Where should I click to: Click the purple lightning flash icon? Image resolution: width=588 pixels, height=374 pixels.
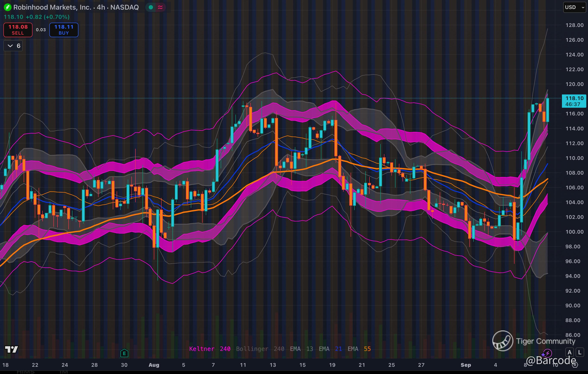[x=547, y=353]
